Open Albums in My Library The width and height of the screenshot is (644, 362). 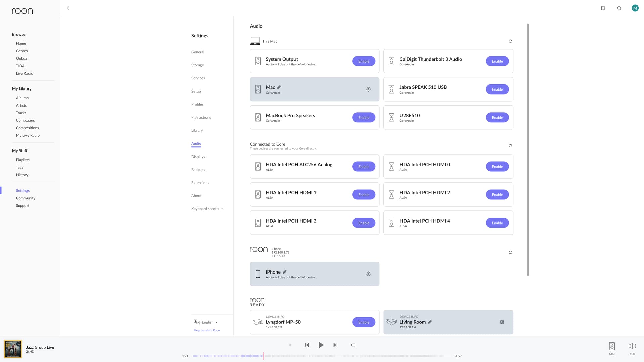click(x=22, y=98)
